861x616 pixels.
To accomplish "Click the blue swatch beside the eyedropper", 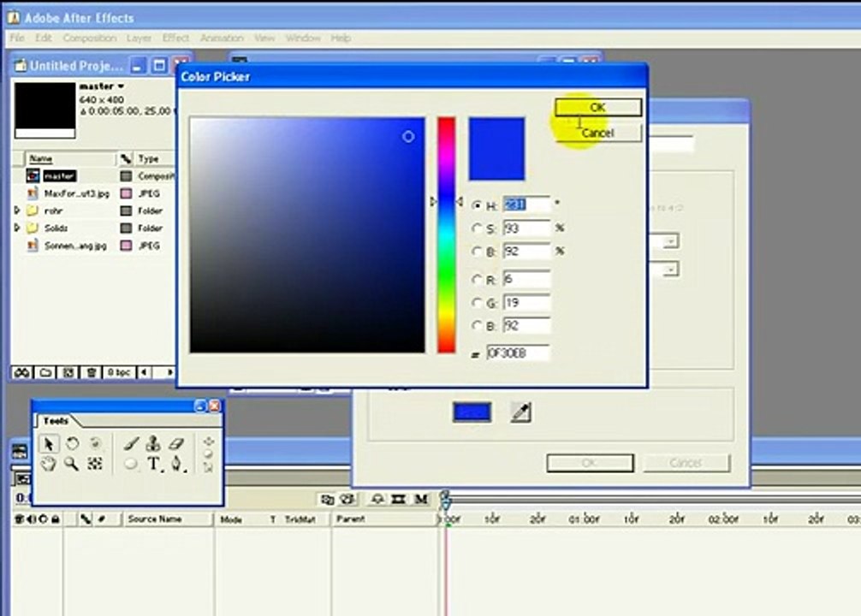I will [472, 412].
